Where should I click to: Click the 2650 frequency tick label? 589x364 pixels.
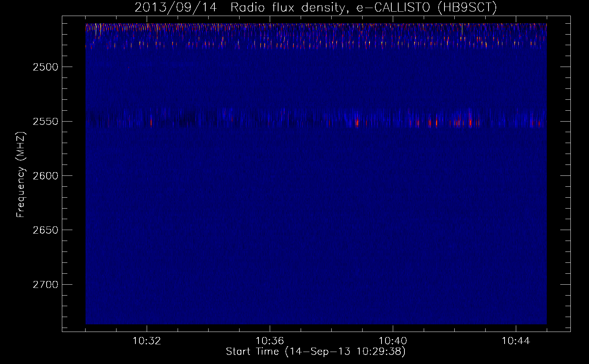(46, 230)
